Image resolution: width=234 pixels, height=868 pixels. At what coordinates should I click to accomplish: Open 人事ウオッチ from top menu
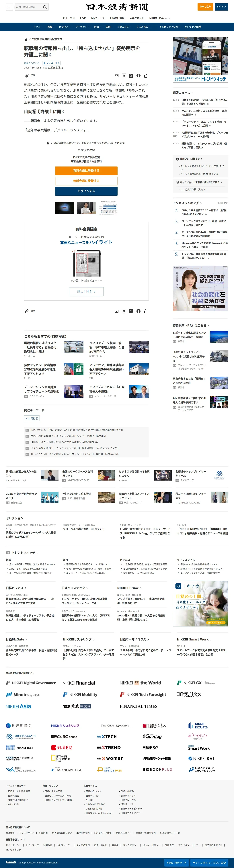136,18
